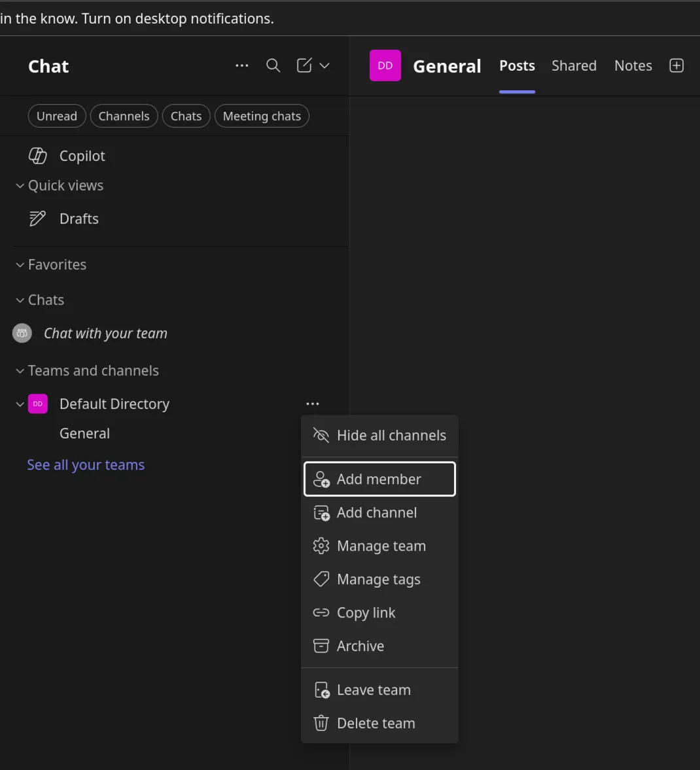Switch to the Posts tab
This screenshot has width=700, height=770.
(517, 66)
